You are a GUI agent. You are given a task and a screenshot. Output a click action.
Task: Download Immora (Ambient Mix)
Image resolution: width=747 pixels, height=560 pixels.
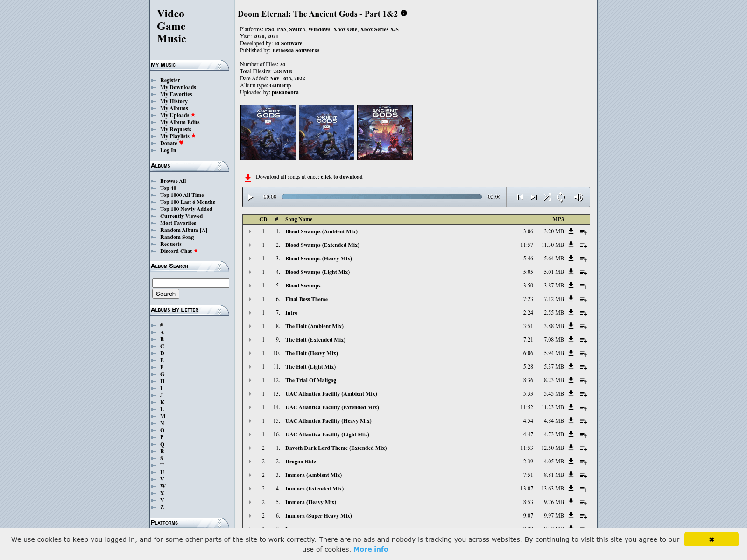(571, 475)
